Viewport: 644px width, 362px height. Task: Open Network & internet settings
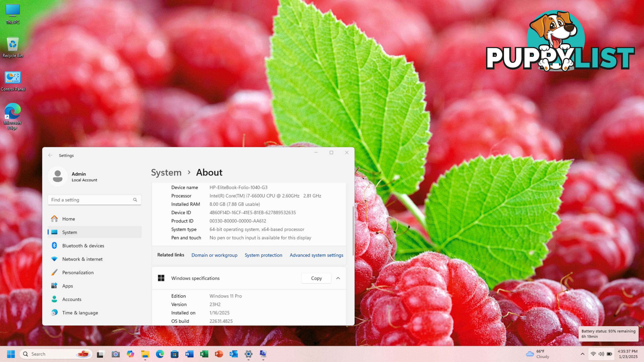[94, 259]
